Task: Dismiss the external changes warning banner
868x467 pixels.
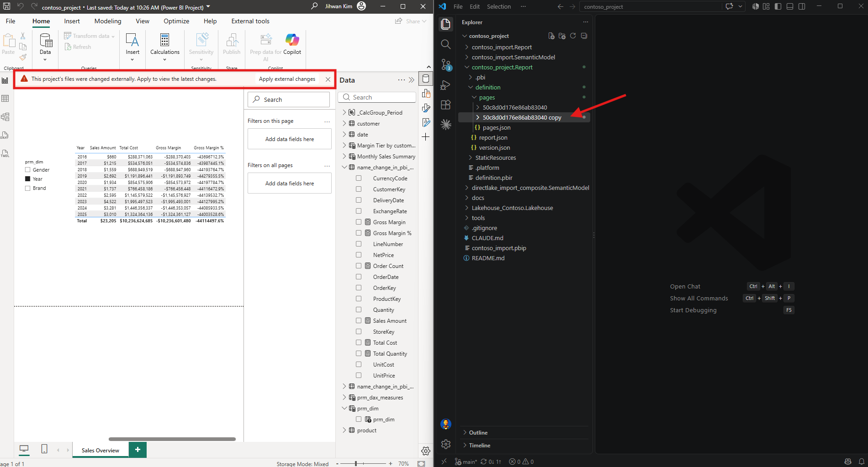Action: pos(328,79)
